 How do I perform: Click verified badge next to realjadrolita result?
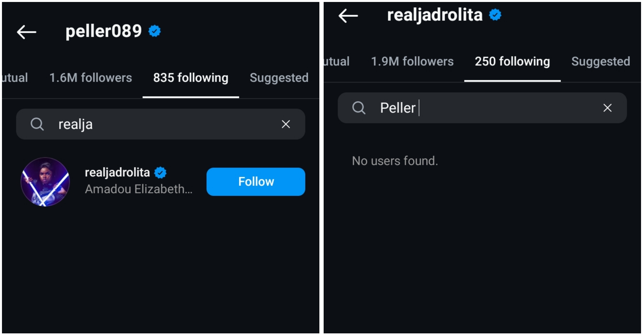160,173
